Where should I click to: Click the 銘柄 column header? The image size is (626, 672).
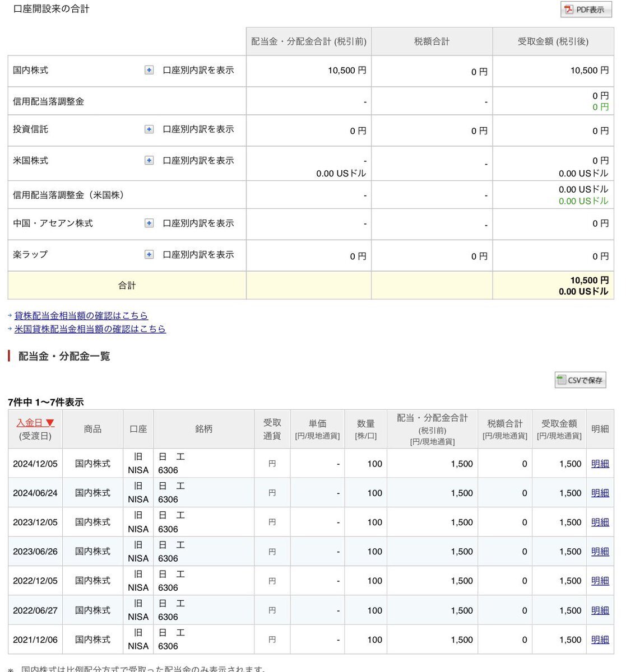pos(203,429)
